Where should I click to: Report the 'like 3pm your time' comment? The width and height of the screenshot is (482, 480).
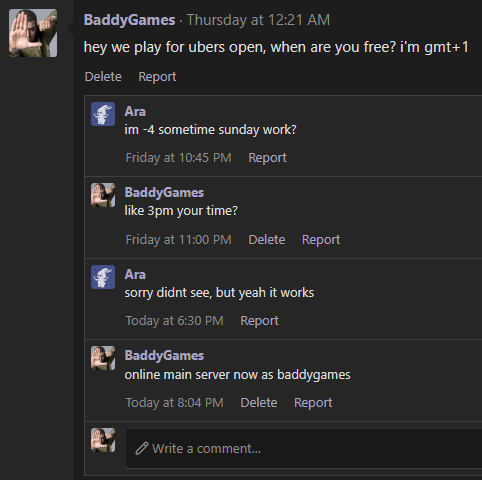tap(321, 240)
